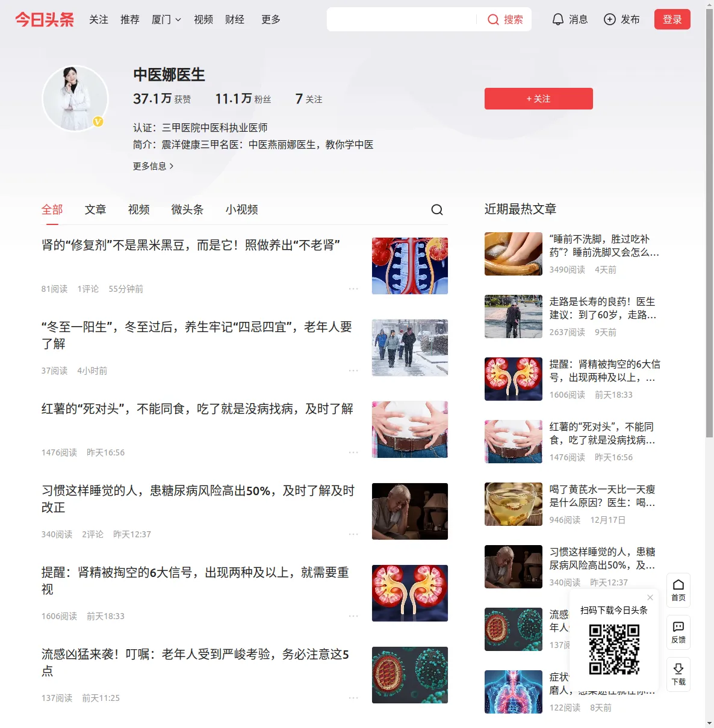Open article 肾的修复剂不是黑米黑豆

191,245
